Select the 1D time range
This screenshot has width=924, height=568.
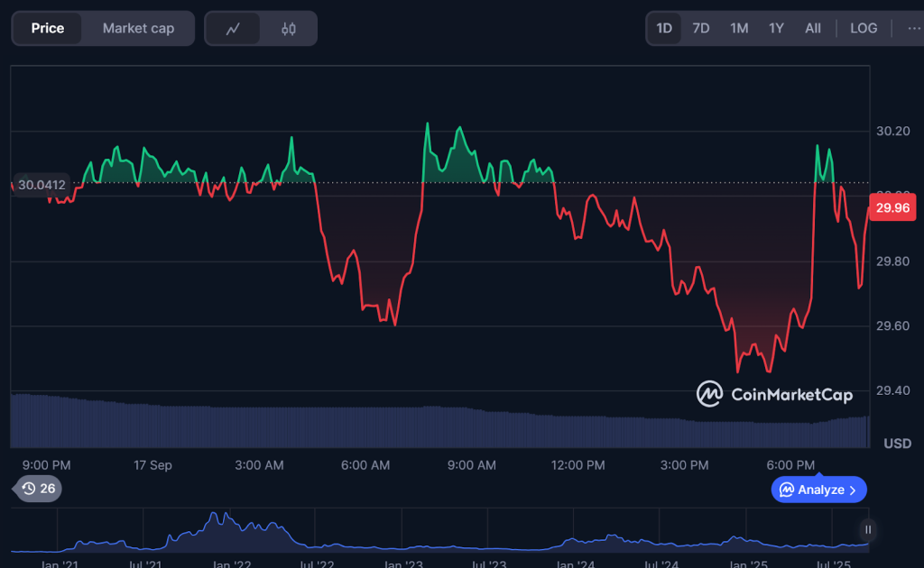[x=664, y=28]
